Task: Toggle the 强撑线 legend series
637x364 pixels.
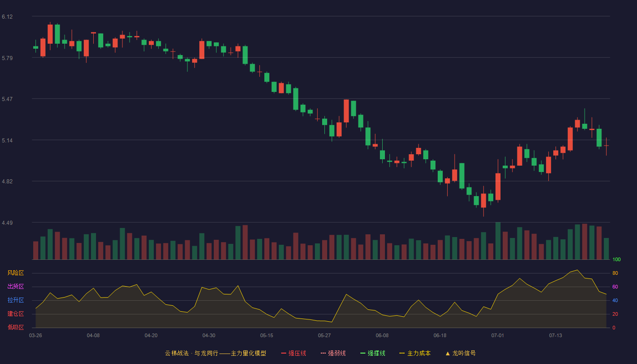Action: pyautogui.click(x=373, y=353)
